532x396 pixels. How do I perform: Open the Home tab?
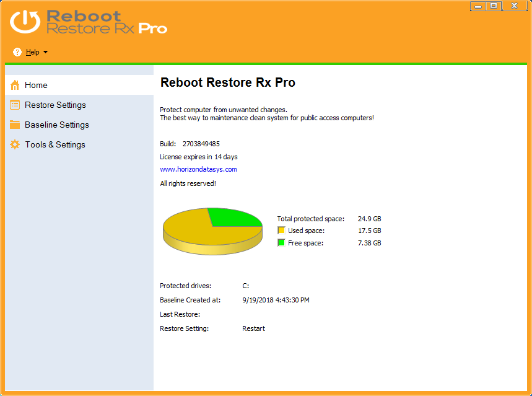(x=79, y=85)
